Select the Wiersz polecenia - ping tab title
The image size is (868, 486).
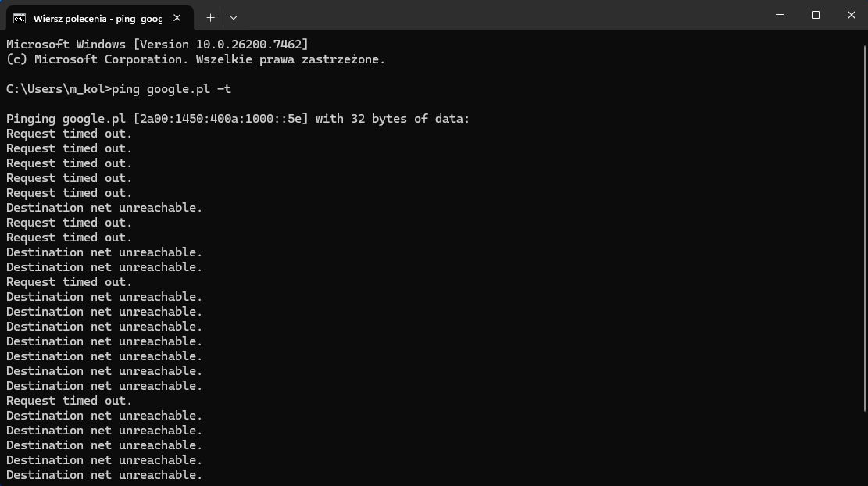tap(98, 19)
